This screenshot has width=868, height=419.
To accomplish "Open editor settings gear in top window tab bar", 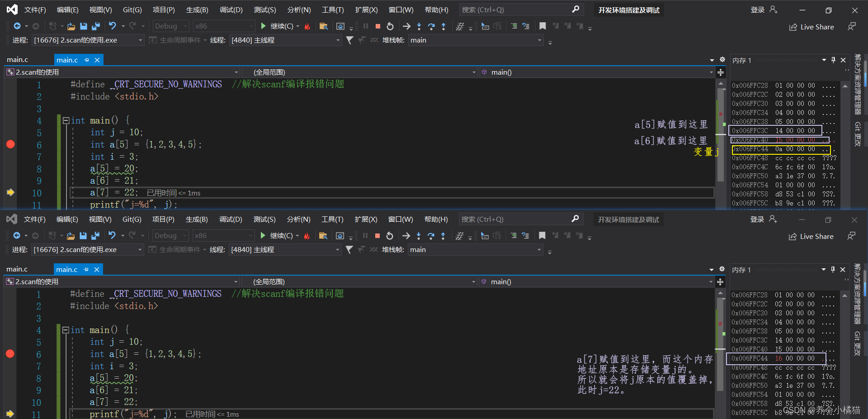I will [722, 60].
